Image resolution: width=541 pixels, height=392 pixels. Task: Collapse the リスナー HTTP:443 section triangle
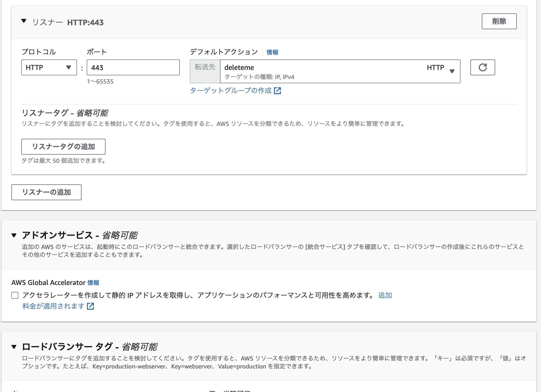tap(24, 21)
